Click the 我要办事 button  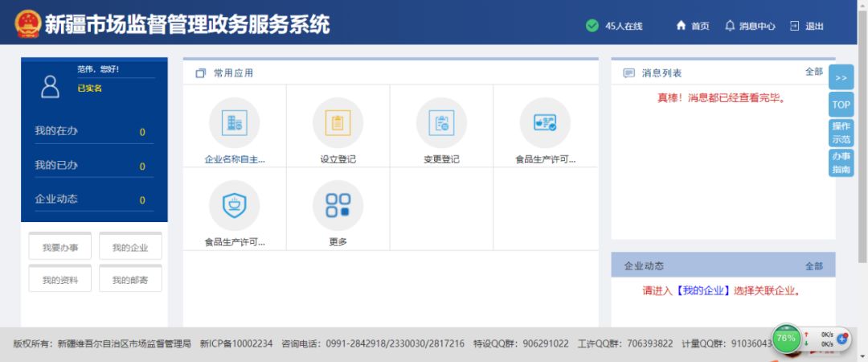[x=60, y=248]
